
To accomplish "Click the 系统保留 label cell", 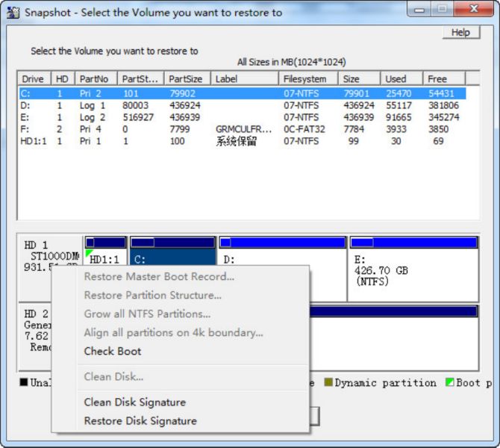I will point(236,141).
